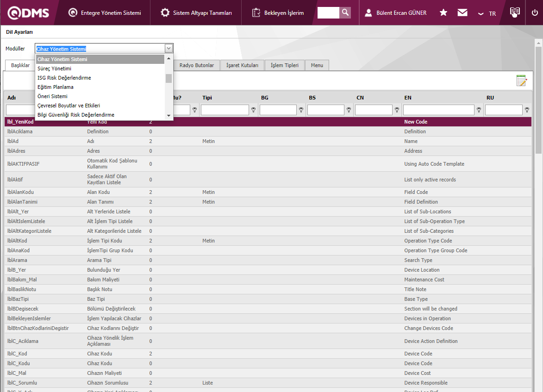Viewport: 543px width, 392px height.
Task: Log out using the power icon
Action: point(535,12)
